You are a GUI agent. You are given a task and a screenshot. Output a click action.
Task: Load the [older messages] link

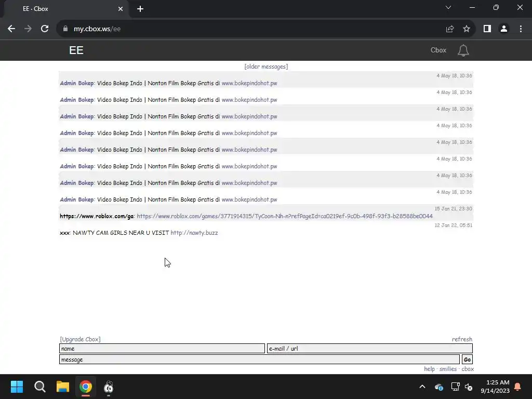tap(266, 66)
